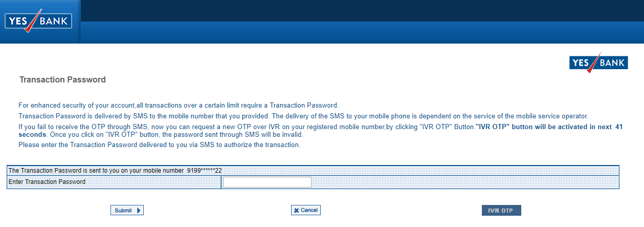Request a new code via IVR OTP button
The width and height of the screenshot is (644, 227).
[x=501, y=211]
